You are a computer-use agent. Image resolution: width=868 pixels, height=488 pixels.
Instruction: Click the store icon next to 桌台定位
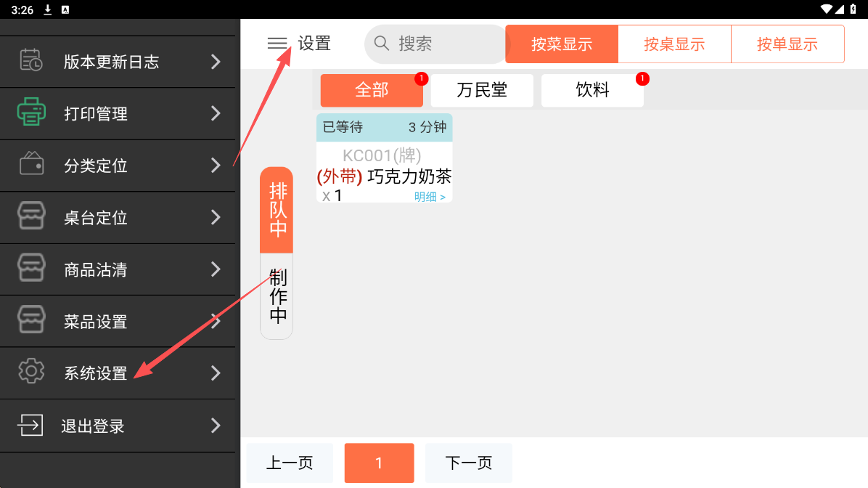pos(31,217)
